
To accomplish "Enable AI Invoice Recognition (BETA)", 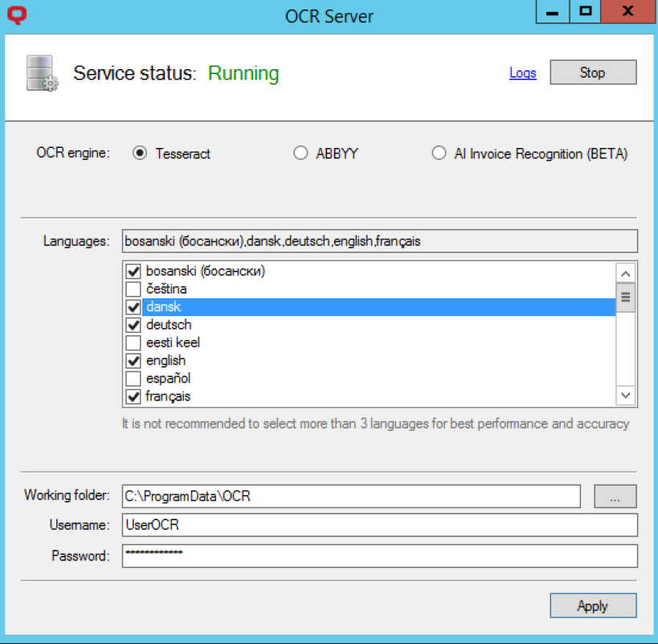I will 439,153.
